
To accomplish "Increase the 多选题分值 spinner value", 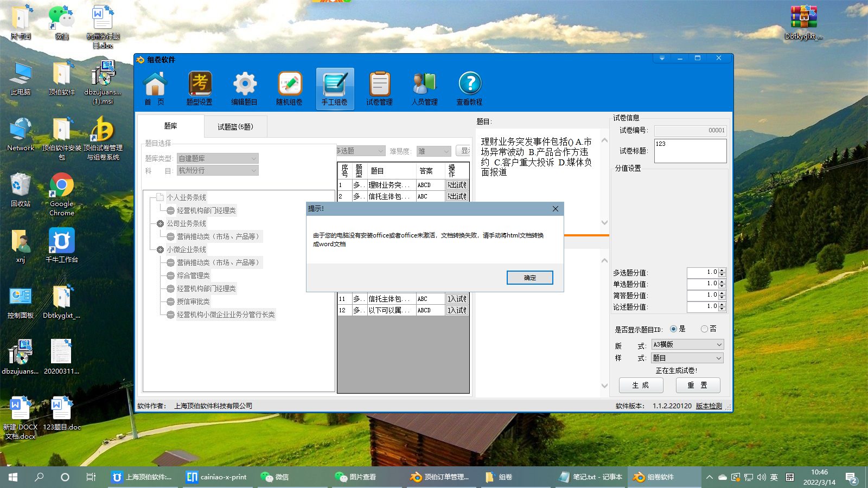I will click(x=722, y=270).
